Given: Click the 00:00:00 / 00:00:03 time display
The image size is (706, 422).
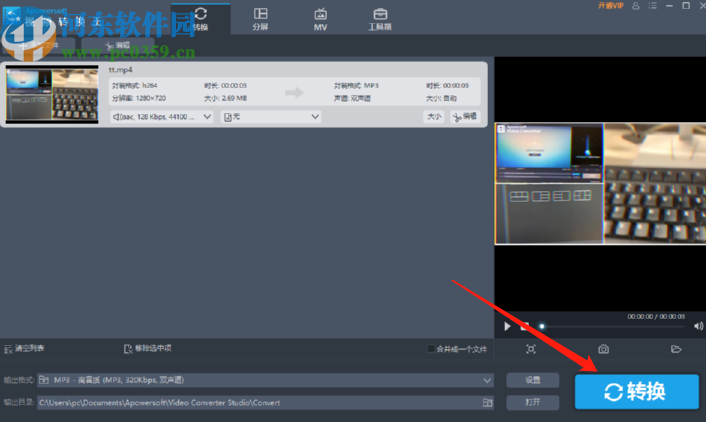Looking at the screenshot, I should pyautogui.click(x=656, y=317).
